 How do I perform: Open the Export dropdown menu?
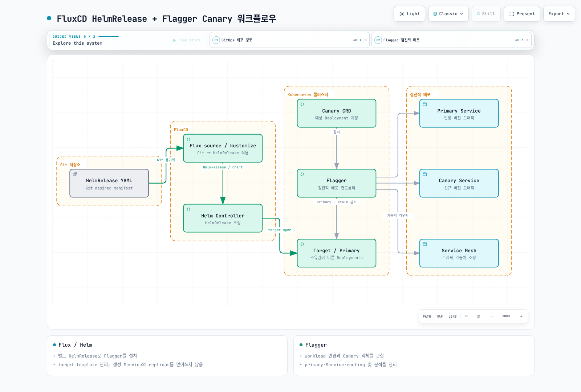(x=559, y=14)
